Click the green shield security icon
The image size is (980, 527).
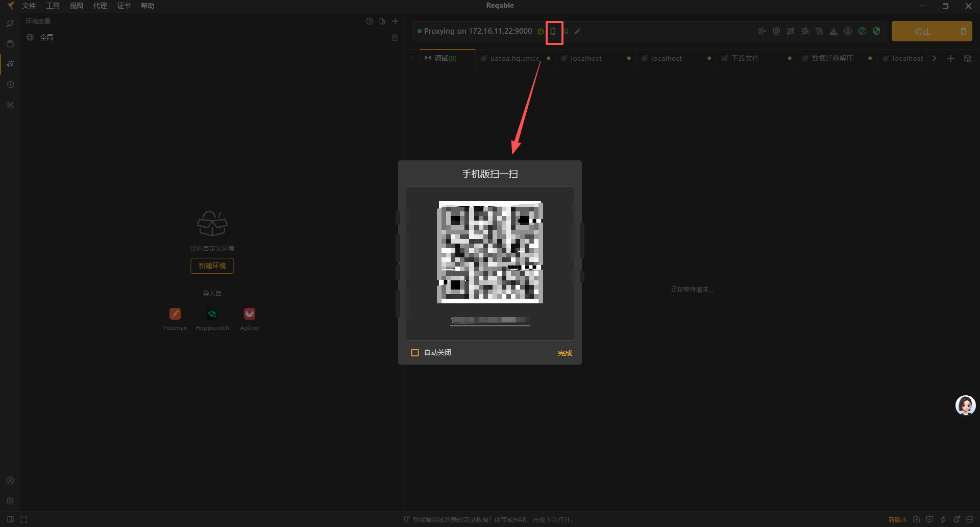[x=877, y=31]
